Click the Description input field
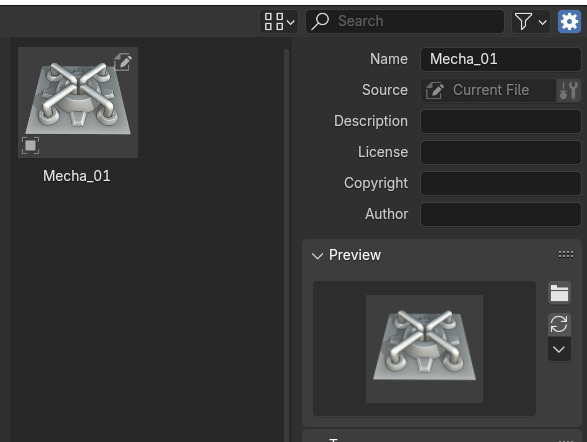The height and width of the screenshot is (442, 587). click(x=501, y=121)
